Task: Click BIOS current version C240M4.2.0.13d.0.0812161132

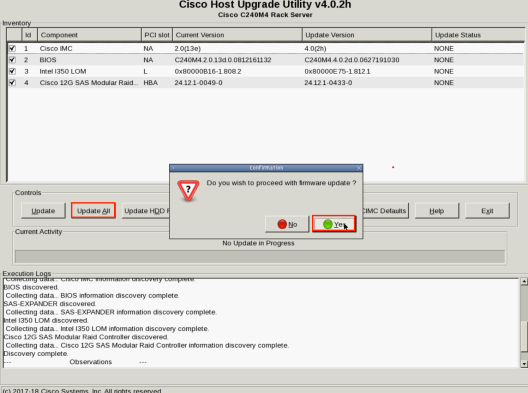Action: tap(223, 60)
